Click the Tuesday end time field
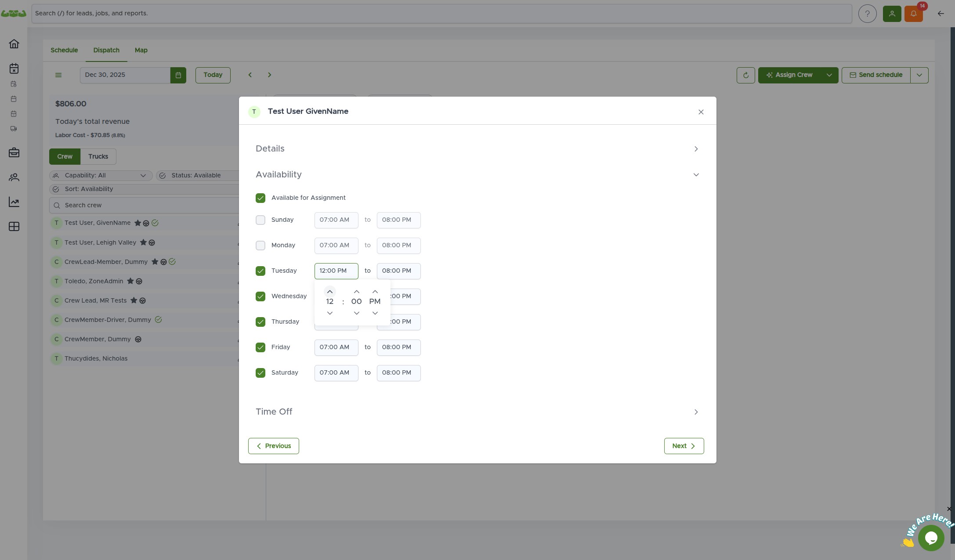 tap(399, 271)
